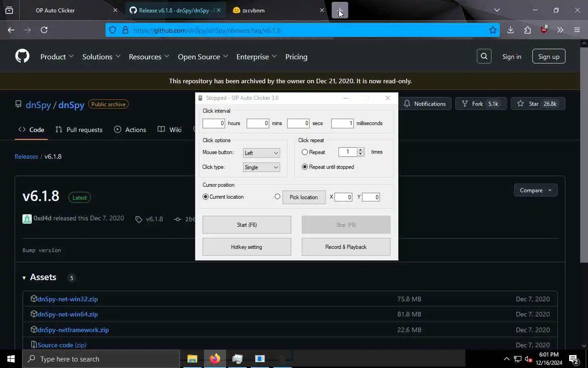Image resolution: width=588 pixels, height=368 pixels.
Task: Select Current location radio button
Action: (205, 197)
